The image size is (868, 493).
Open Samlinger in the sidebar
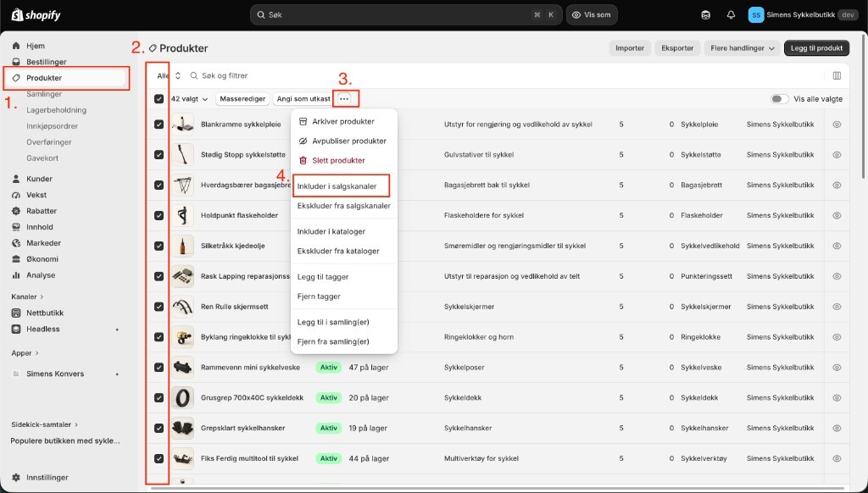[x=44, y=94]
